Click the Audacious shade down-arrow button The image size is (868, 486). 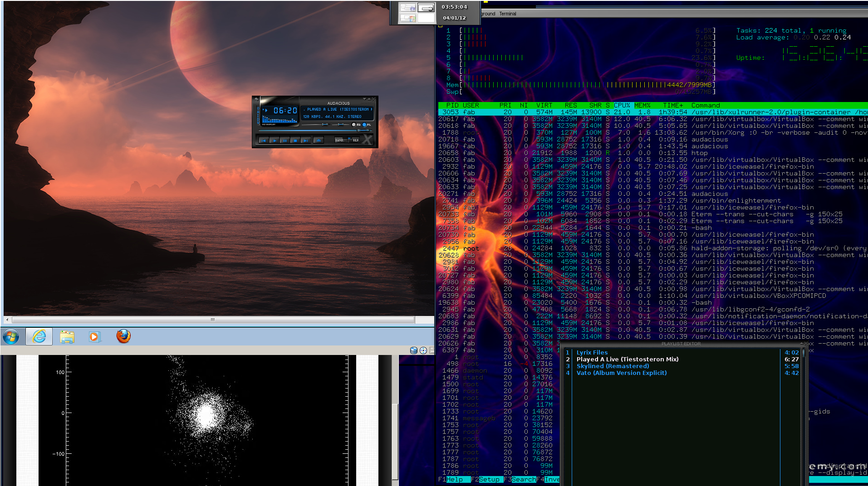click(x=364, y=99)
